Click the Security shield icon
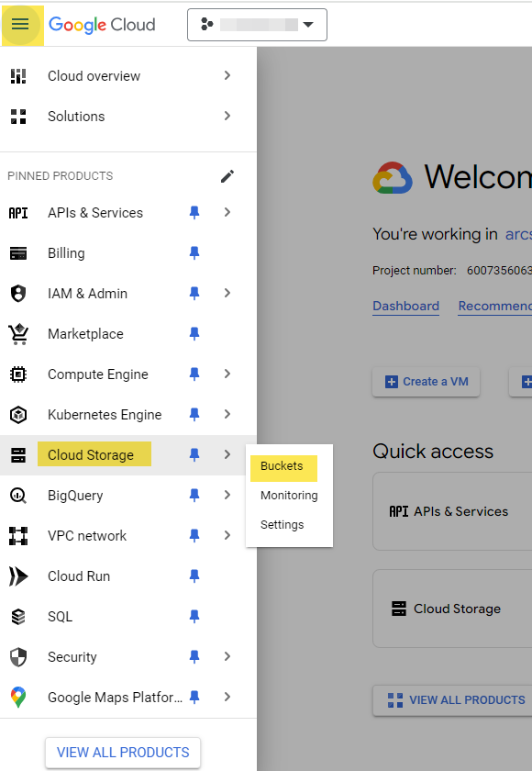 point(18,657)
